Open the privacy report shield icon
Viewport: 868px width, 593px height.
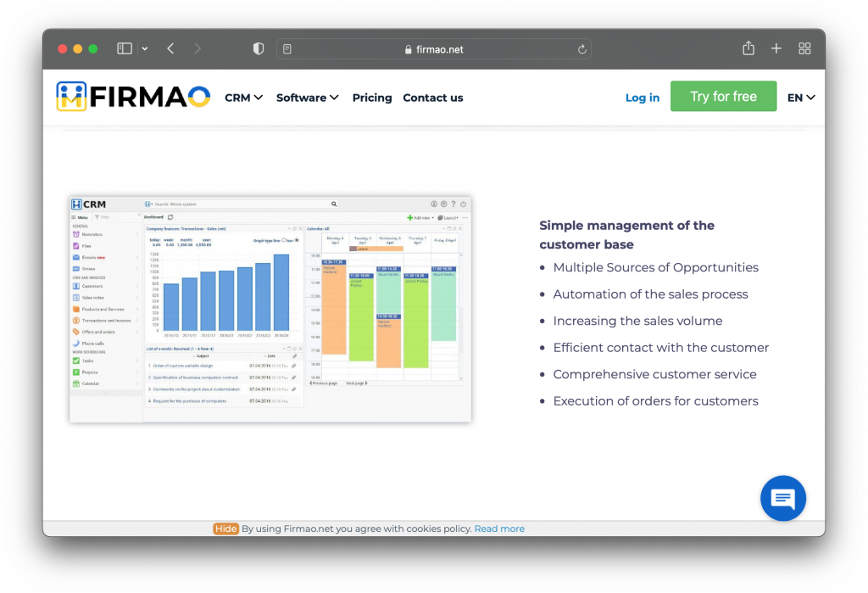point(259,48)
